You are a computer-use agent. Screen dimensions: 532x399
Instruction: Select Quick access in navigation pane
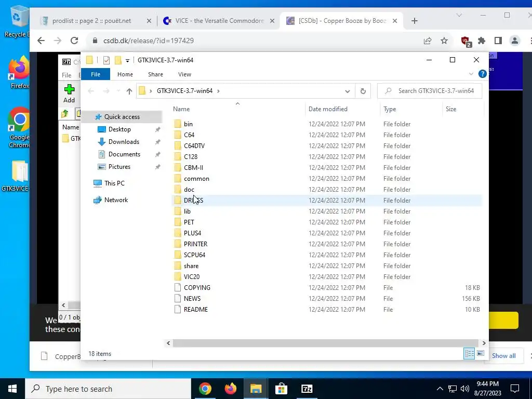click(122, 117)
